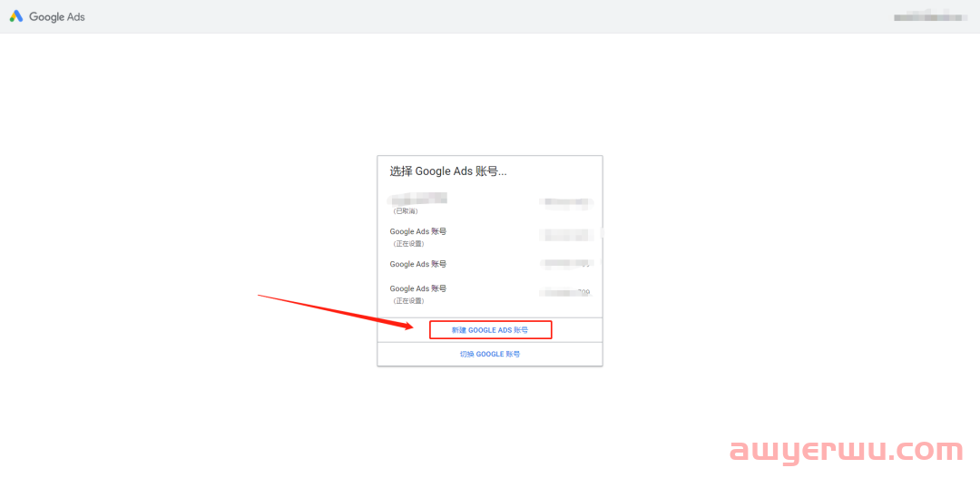Create new account via 新建 GOOGLE ADS 账号
The width and height of the screenshot is (980, 478).
tap(490, 330)
